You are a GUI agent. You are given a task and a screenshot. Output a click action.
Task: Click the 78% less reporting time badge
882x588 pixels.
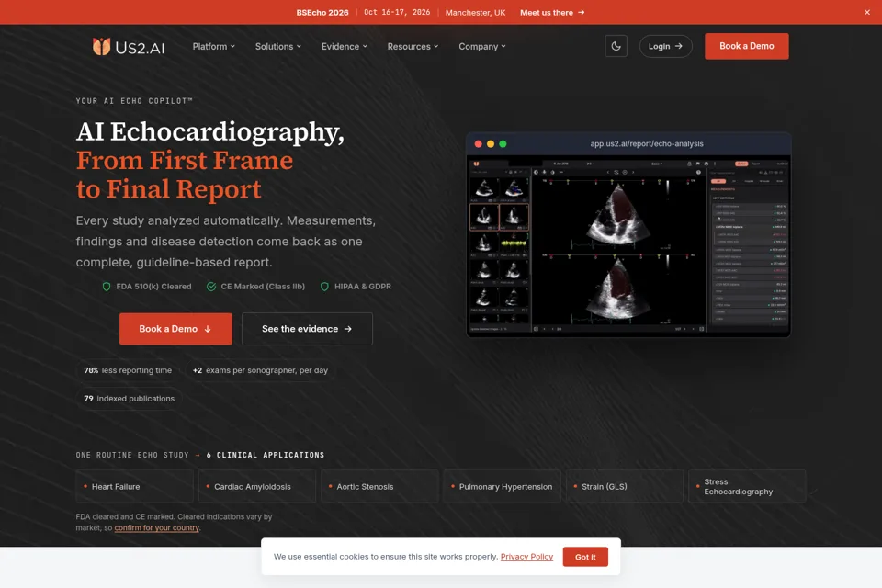[x=128, y=370]
